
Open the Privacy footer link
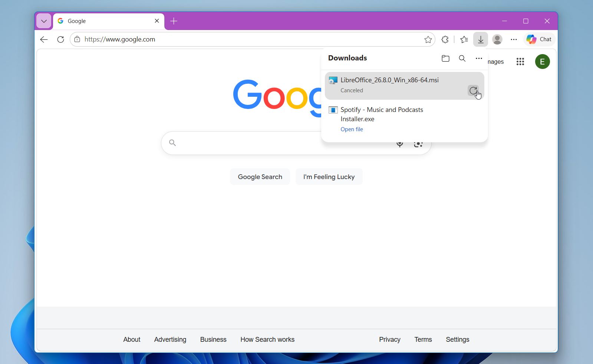tap(390, 340)
